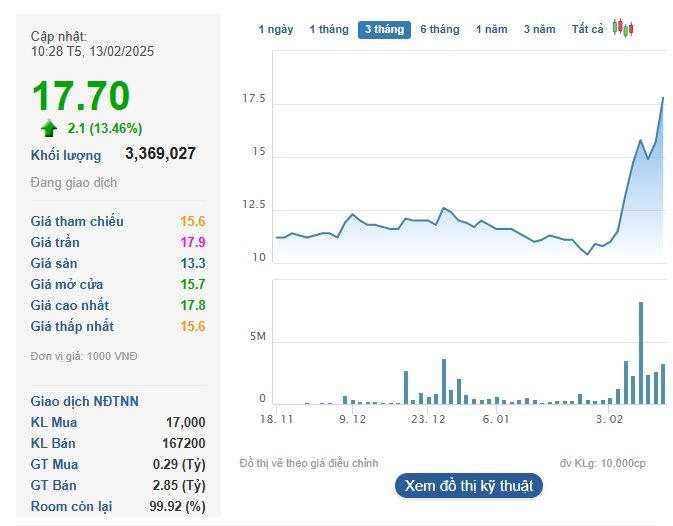The image size is (673, 526).
Task: Click the Giá trần value 17.9
Action: click(193, 242)
